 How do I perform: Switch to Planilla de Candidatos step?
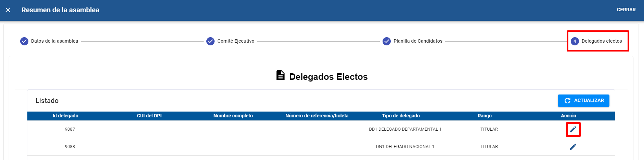pyautogui.click(x=418, y=41)
